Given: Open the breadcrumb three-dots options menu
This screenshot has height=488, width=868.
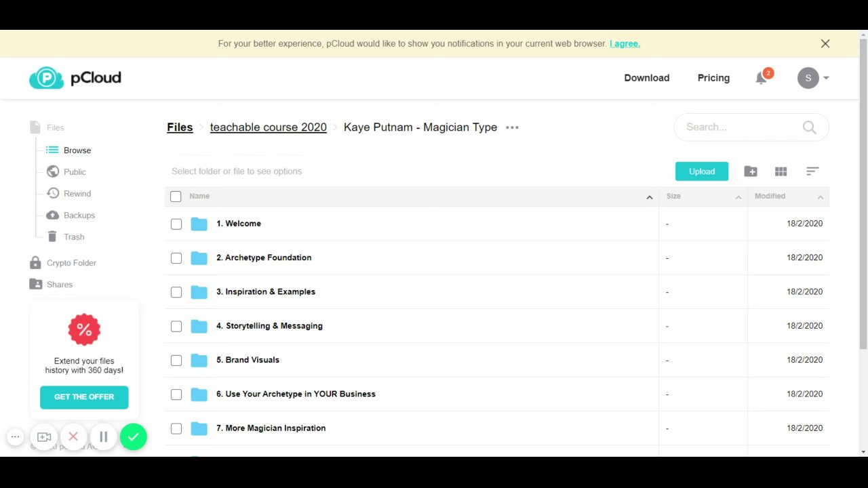Looking at the screenshot, I should (512, 127).
